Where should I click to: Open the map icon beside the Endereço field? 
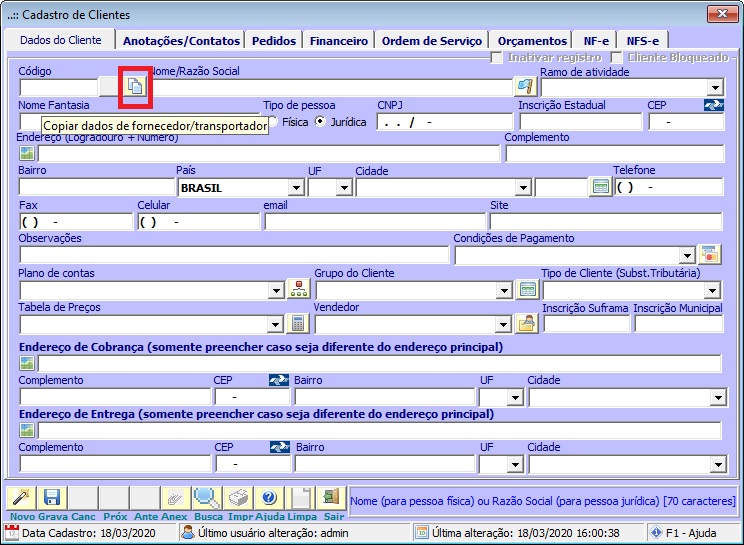[x=27, y=153]
